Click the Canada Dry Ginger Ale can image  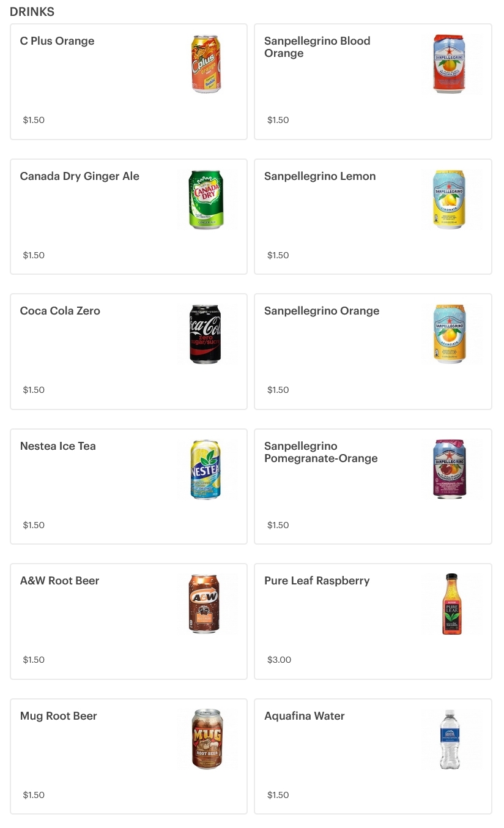coord(206,200)
